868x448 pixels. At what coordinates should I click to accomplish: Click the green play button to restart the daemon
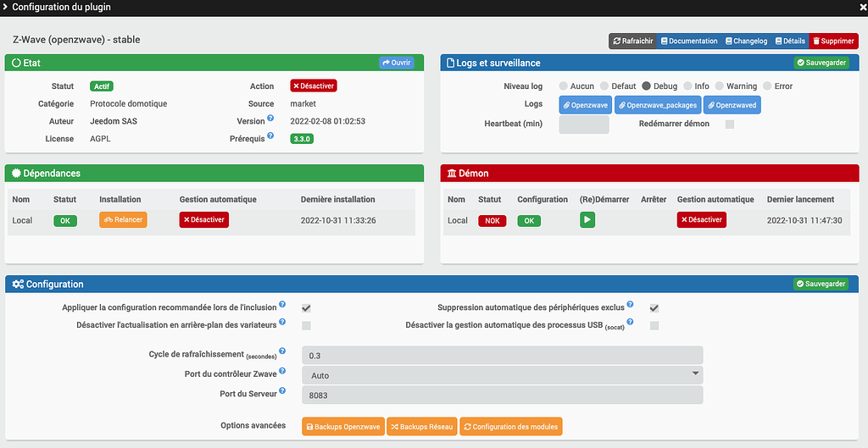point(587,220)
